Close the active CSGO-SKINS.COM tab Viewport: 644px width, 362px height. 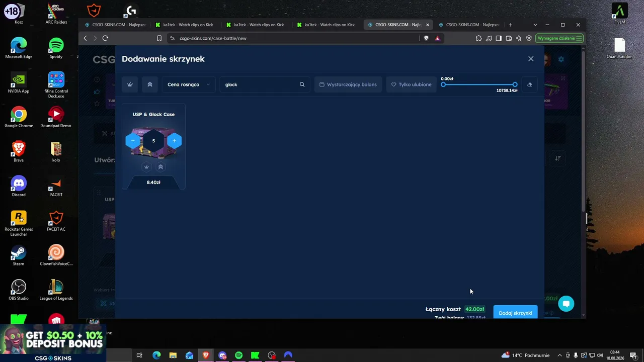pos(428,25)
